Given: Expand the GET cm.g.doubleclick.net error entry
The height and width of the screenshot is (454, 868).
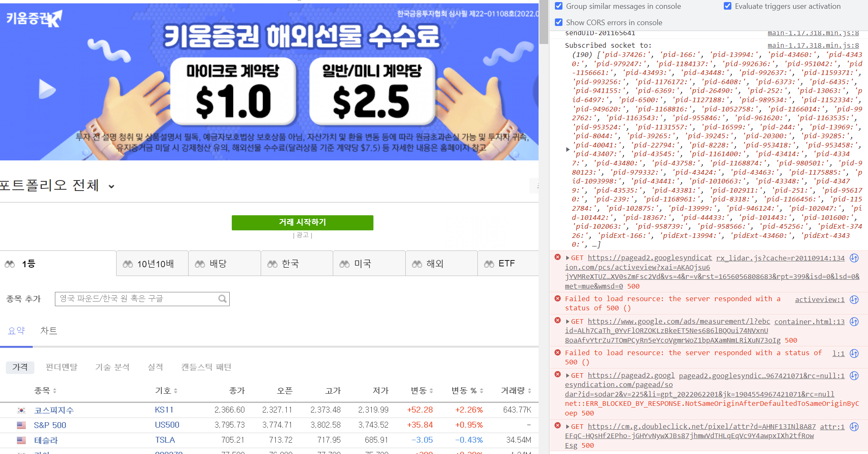Looking at the screenshot, I should tap(567, 427).
